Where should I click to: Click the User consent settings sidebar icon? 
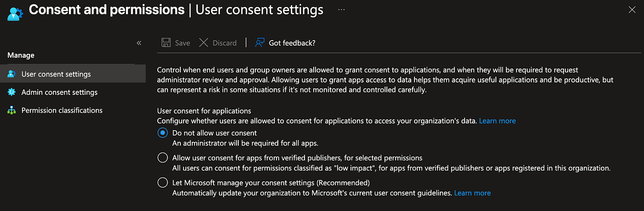point(12,74)
